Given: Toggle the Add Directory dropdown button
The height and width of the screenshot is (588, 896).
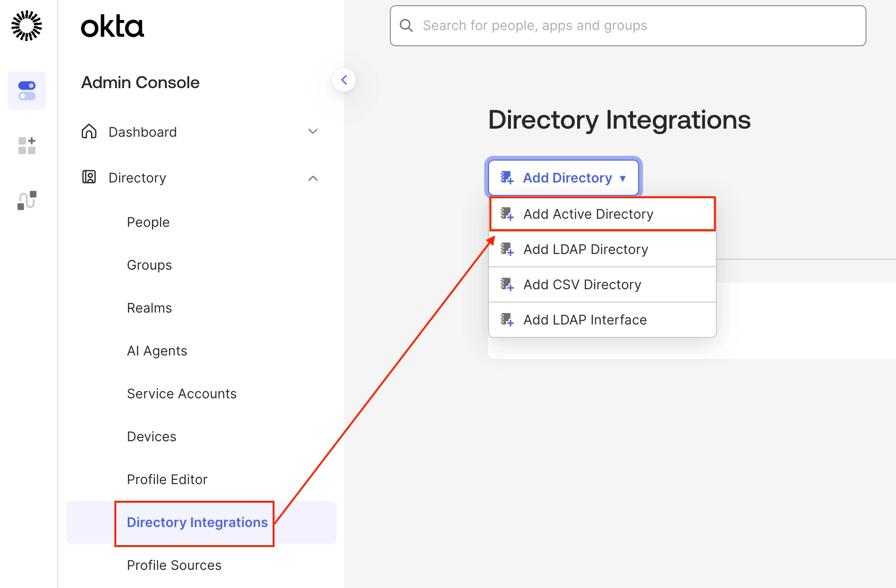Looking at the screenshot, I should (x=563, y=178).
